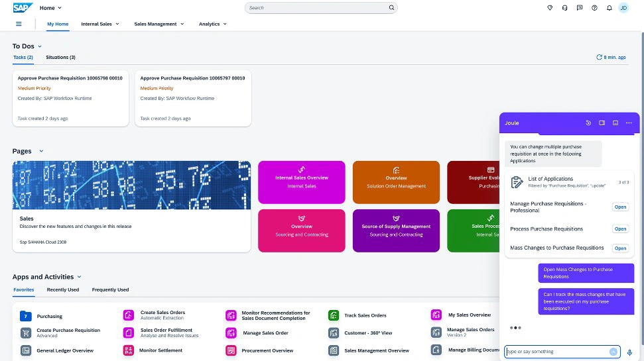This screenshot has height=361, width=644.
Task: Click the List of Applications document icon
Action: click(517, 181)
